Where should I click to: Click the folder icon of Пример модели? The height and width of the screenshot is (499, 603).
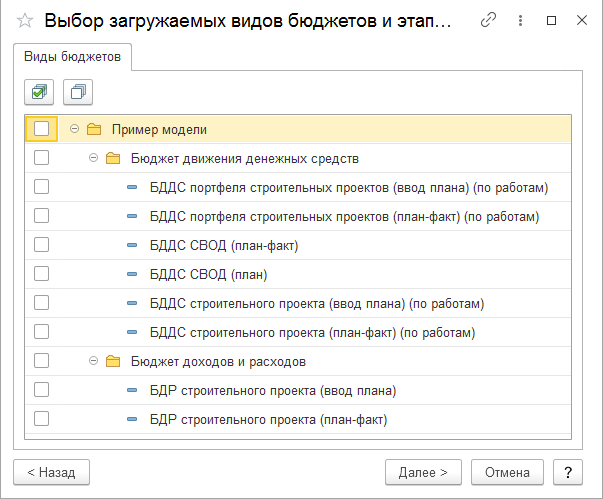(x=95, y=129)
